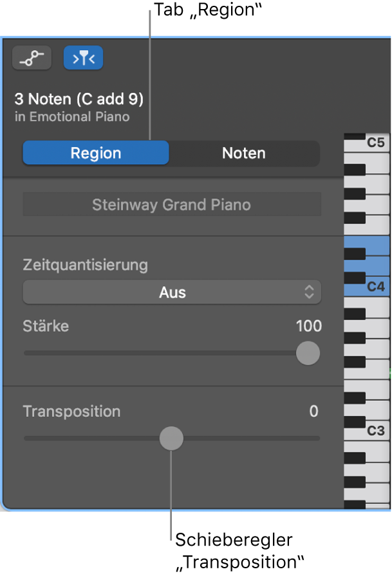The image size is (392, 576).
Task: Open the Steinway Grand Piano patch selector
Action: tap(172, 204)
